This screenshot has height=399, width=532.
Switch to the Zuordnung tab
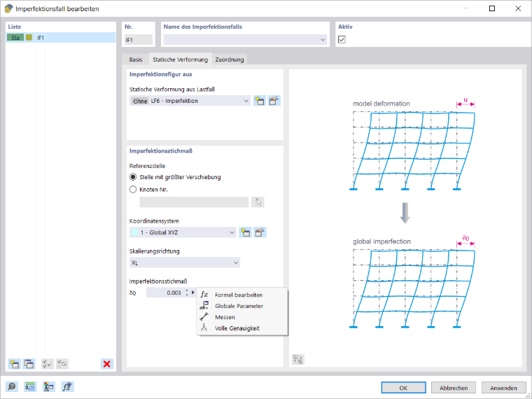coord(230,59)
